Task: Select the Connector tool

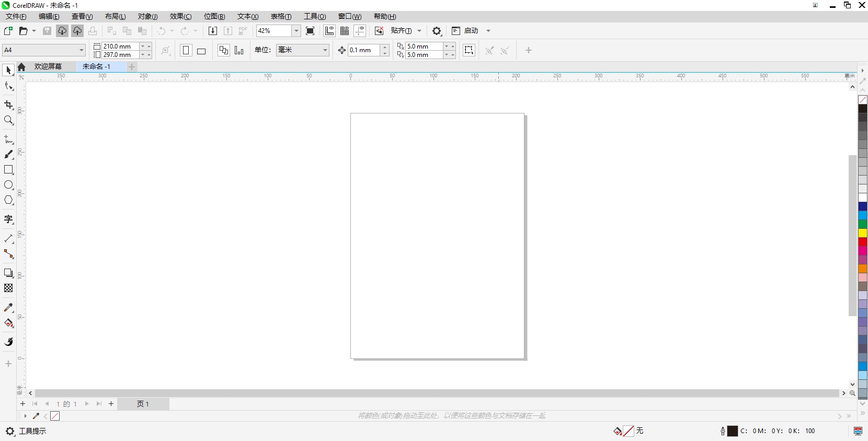Action: tap(8, 254)
